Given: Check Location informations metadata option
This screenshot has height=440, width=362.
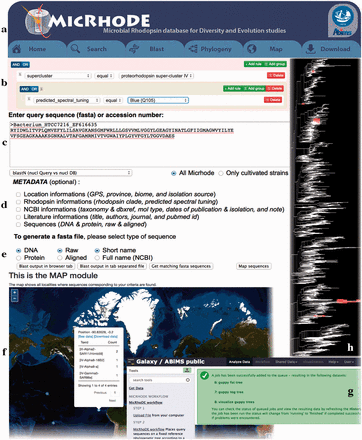Looking at the screenshot, I should [18, 194].
